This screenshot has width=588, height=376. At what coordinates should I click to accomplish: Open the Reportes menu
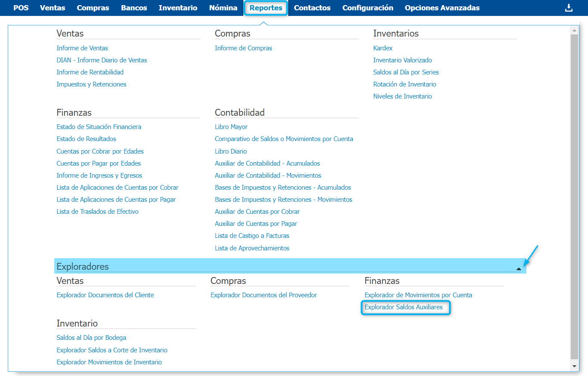266,8
